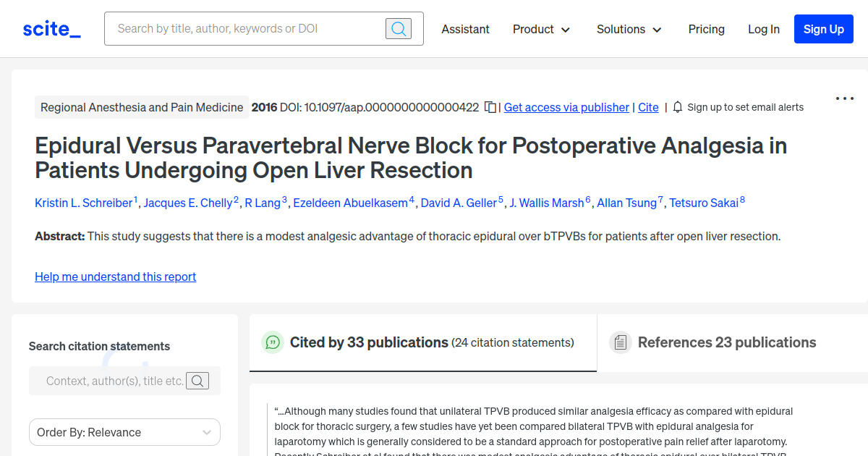This screenshot has height=456, width=868.
Task: Open the Assistant page
Action: click(465, 29)
